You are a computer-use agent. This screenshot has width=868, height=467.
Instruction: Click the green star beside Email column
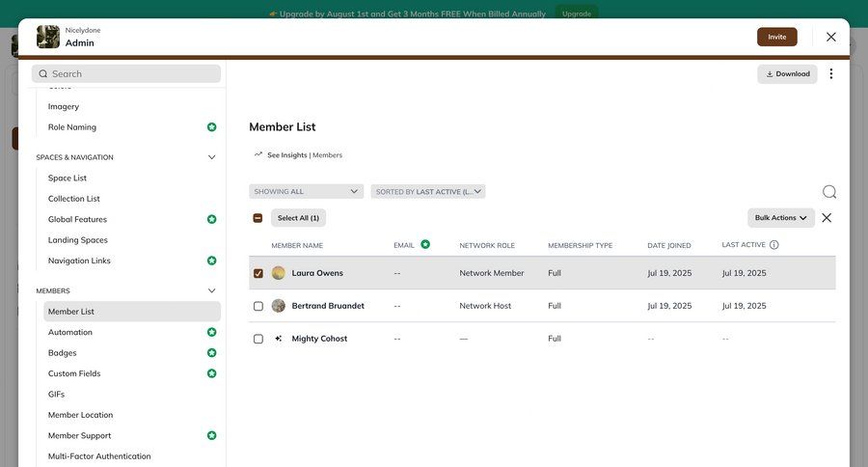click(x=425, y=245)
